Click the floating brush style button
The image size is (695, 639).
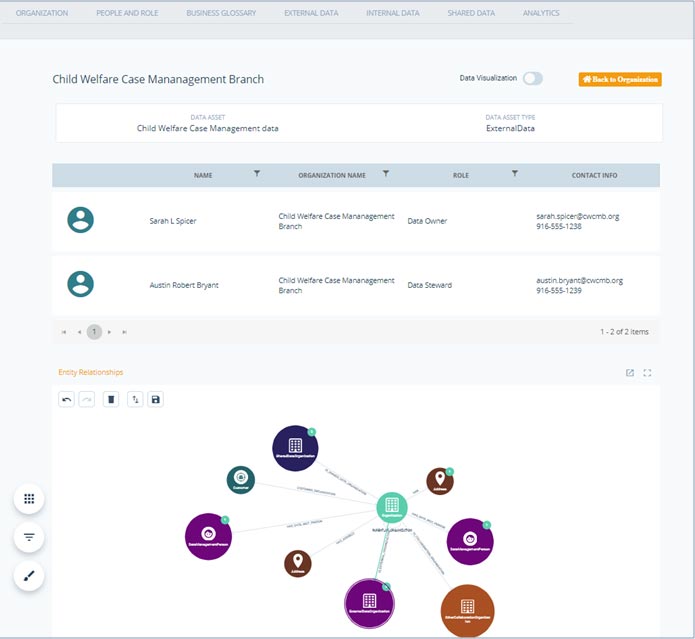pos(29,576)
